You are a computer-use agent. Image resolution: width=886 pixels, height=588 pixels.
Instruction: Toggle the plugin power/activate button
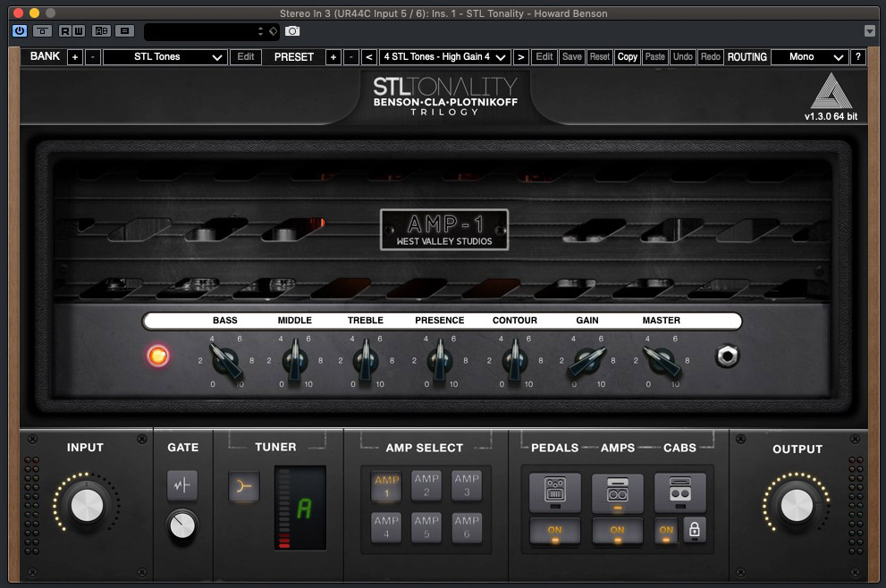coord(20,31)
